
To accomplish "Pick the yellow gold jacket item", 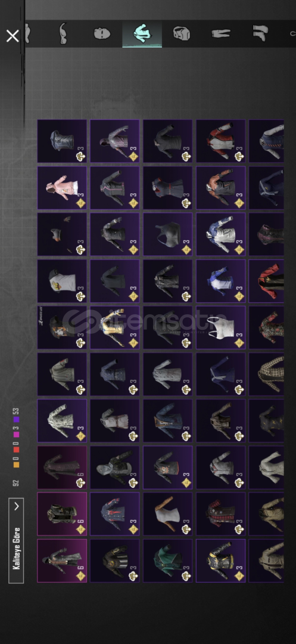I will tap(115, 327).
